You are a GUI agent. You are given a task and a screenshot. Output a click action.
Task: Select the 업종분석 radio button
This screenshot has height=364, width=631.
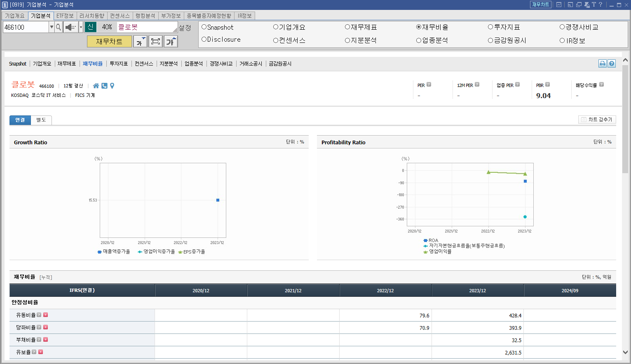(418, 40)
